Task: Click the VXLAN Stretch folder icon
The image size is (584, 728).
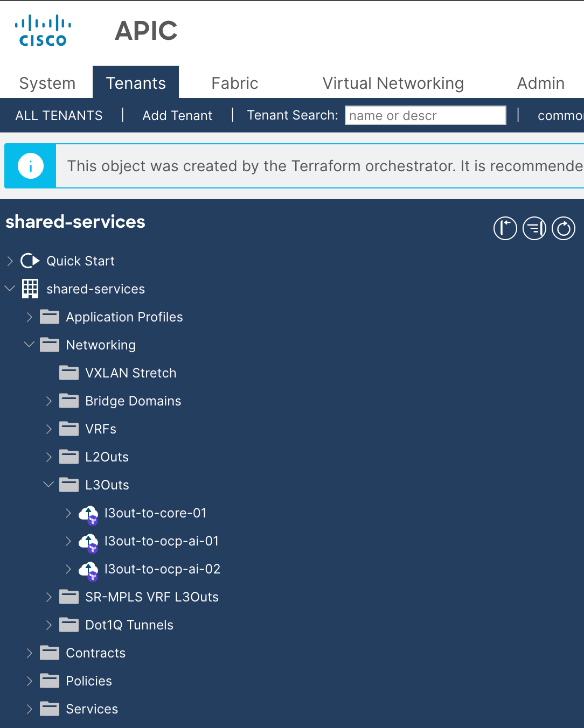Action: click(x=69, y=373)
